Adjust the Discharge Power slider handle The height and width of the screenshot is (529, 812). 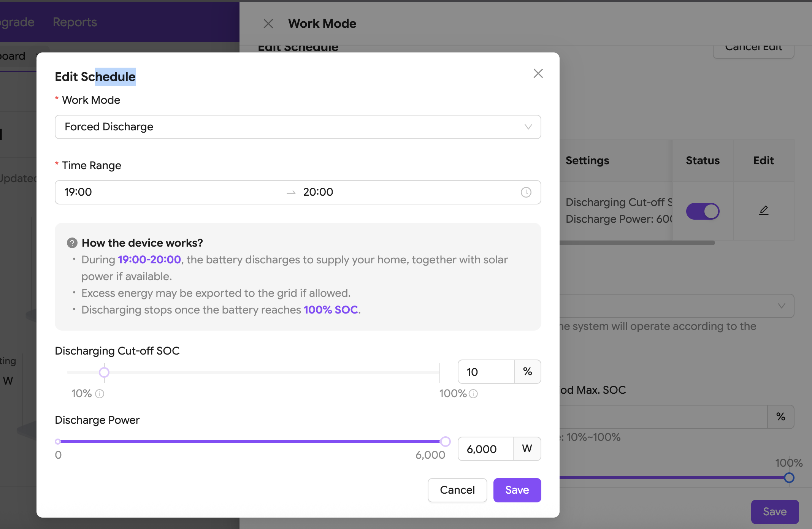click(x=445, y=442)
